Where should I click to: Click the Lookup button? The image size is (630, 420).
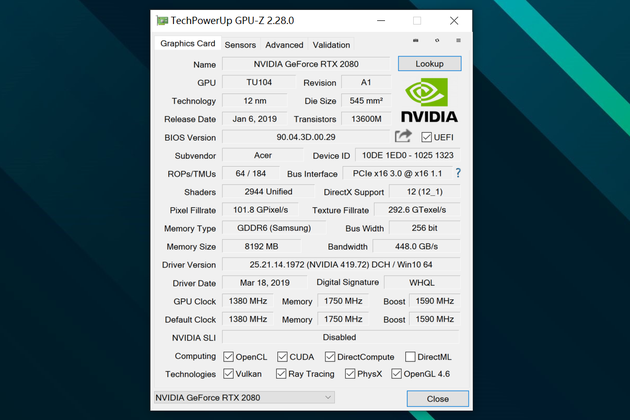(x=430, y=64)
